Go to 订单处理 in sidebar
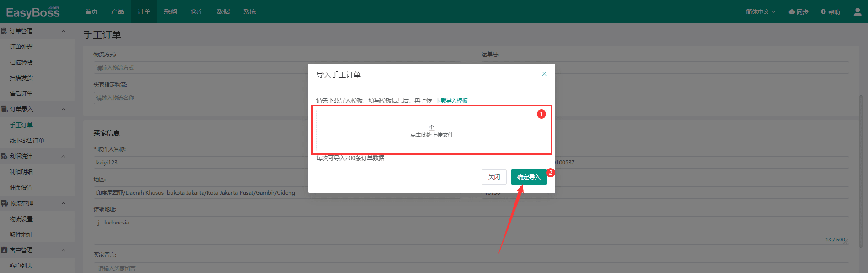 (21, 47)
